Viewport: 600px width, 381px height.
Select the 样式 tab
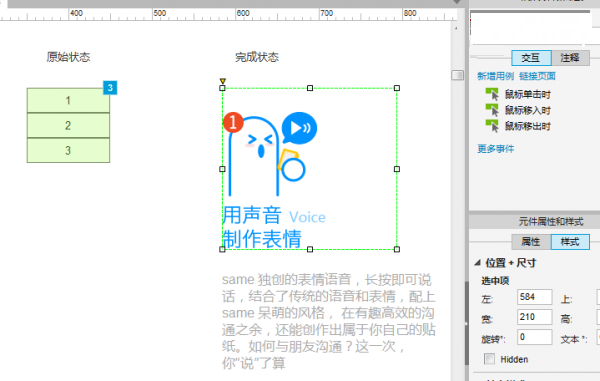coord(570,242)
